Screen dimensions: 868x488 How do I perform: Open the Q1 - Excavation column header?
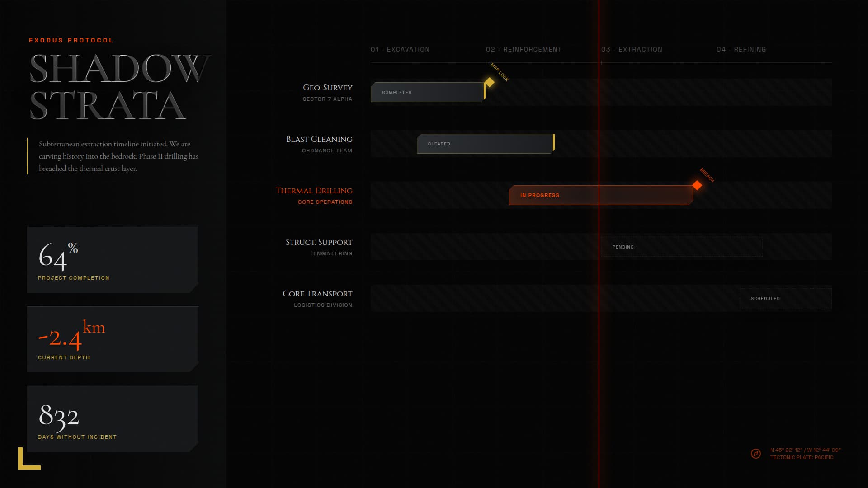(x=400, y=49)
